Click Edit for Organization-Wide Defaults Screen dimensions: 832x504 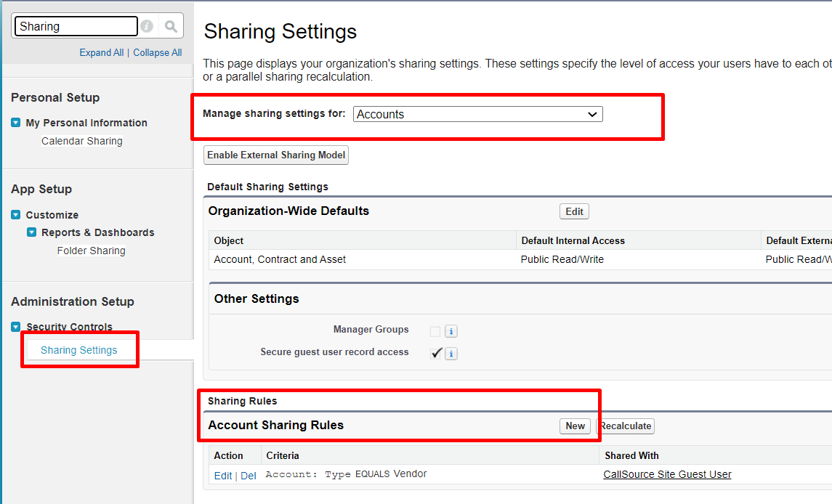(x=574, y=211)
